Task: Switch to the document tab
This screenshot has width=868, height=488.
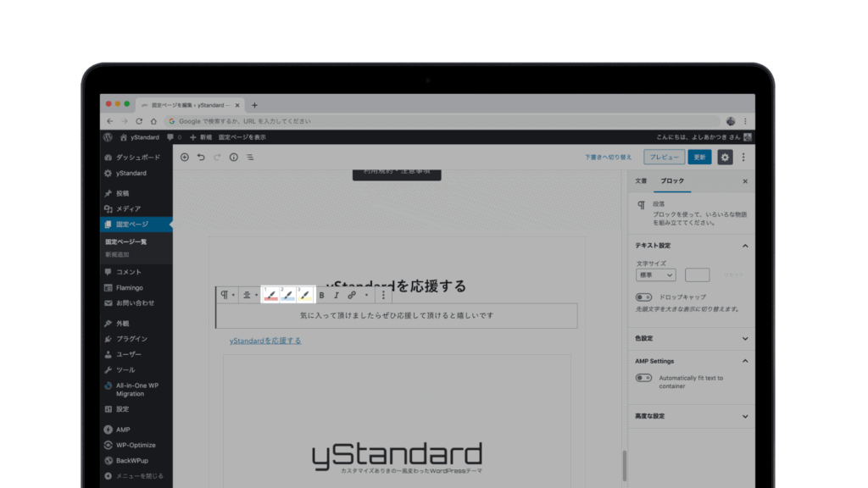Action: click(x=641, y=181)
